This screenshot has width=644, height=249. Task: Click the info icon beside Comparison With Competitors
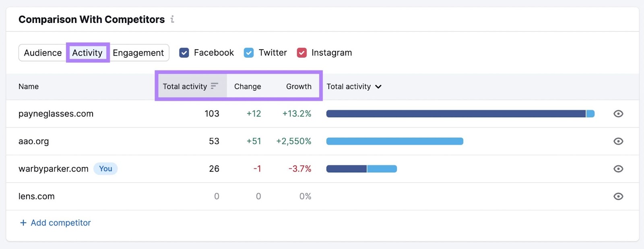pos(173,19)
